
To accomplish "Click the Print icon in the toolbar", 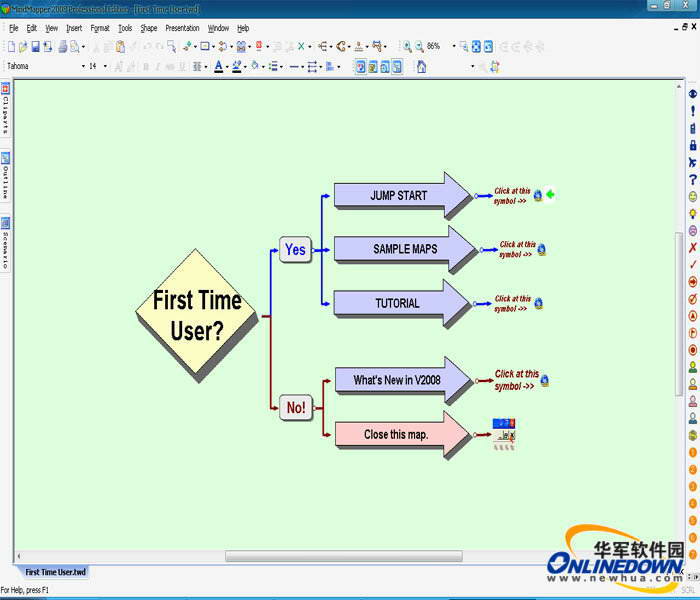I will [62, 47].
